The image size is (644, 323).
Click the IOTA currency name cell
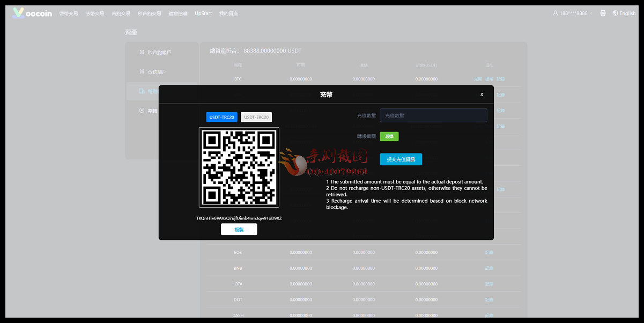[238, 284]
